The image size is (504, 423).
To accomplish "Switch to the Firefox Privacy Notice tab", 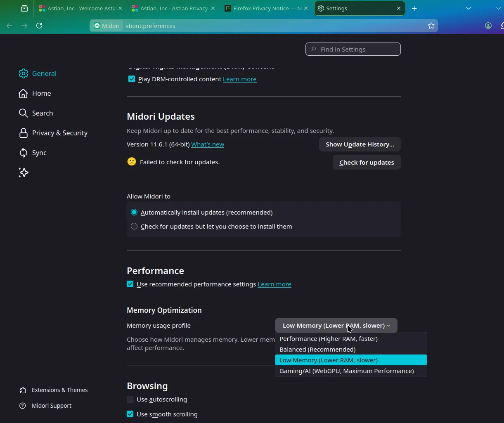I will (267, 8).
